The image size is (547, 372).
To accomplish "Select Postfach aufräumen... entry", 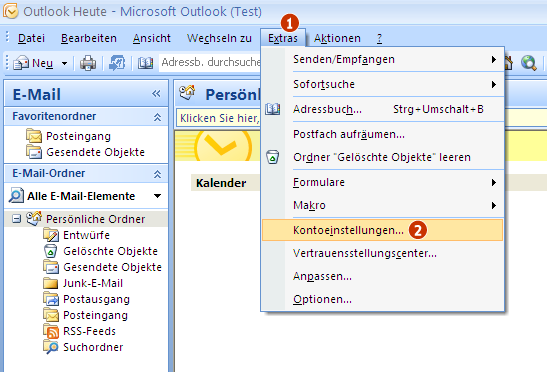I will (x=383, y=134).
